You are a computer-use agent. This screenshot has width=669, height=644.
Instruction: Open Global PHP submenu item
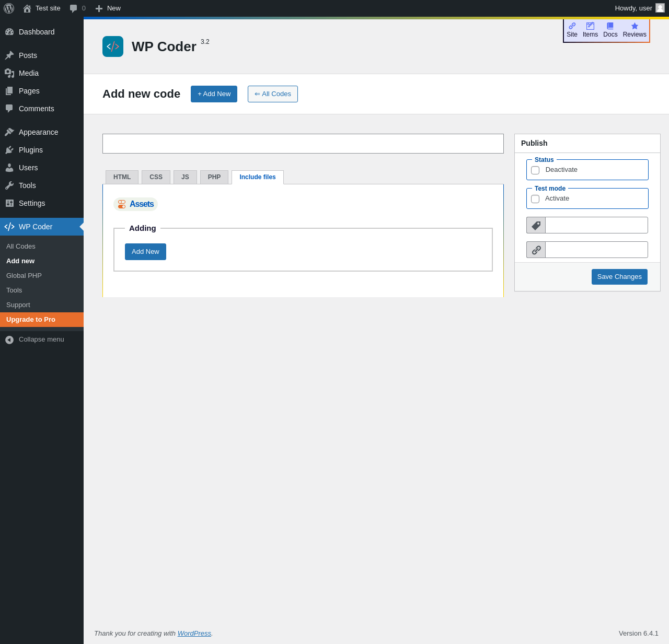point(42,276)
